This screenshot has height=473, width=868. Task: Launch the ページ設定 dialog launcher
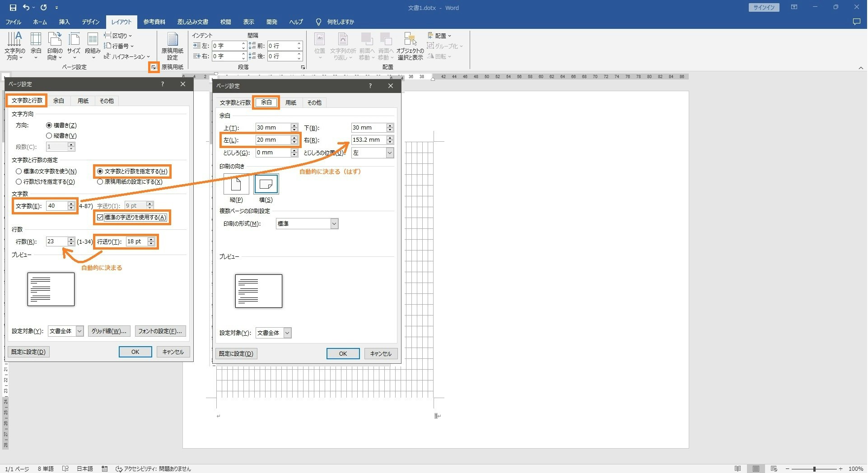click(x=154, y=67)
